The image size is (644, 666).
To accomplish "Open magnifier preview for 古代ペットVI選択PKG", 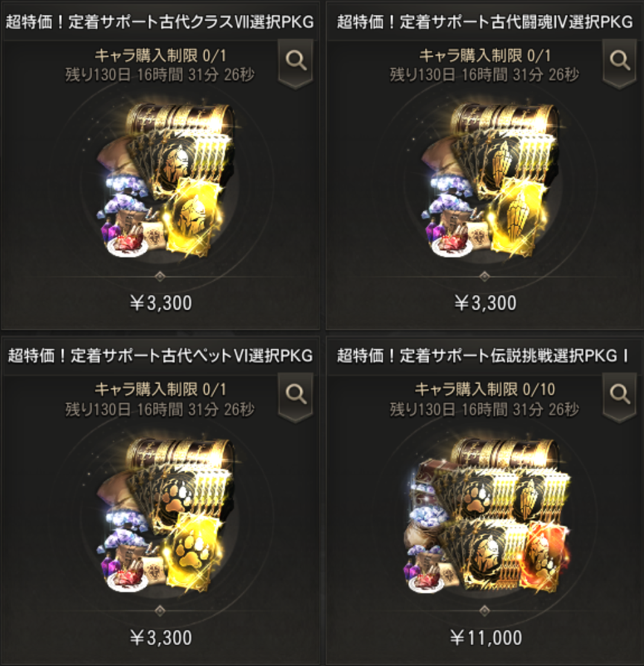I will click(x=296, y=396).
